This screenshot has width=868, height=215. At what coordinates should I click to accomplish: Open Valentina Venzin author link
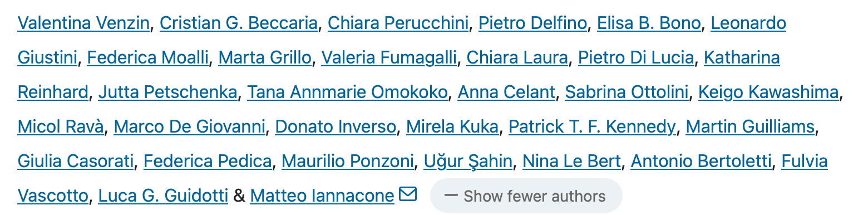click(x=83, y=23)
